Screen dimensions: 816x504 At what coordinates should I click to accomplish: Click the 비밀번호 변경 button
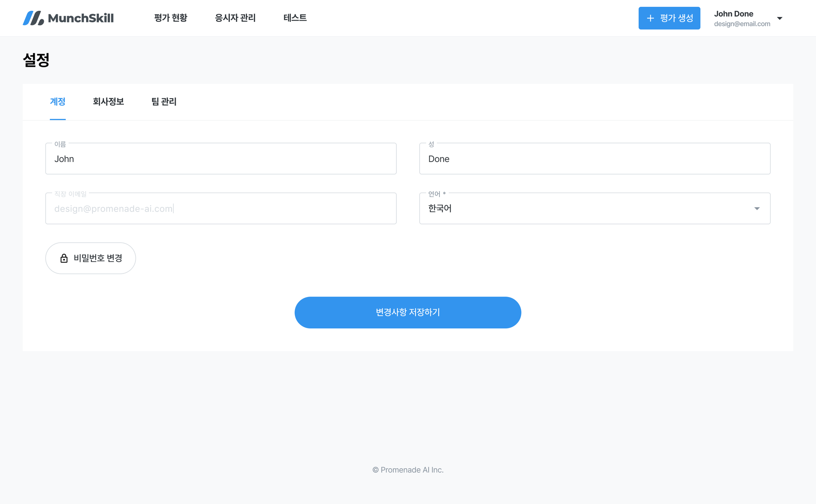pyautogui.click(x=90, y=258)
